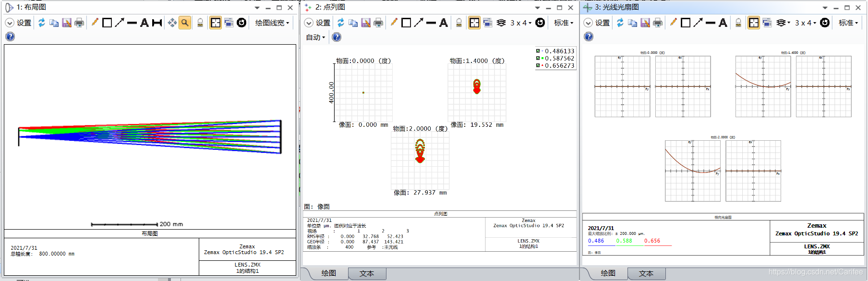Refresh the 布局图 layout window
This screenshot has width=868, height=281.
pyautogui.click(x=42, y=23)
